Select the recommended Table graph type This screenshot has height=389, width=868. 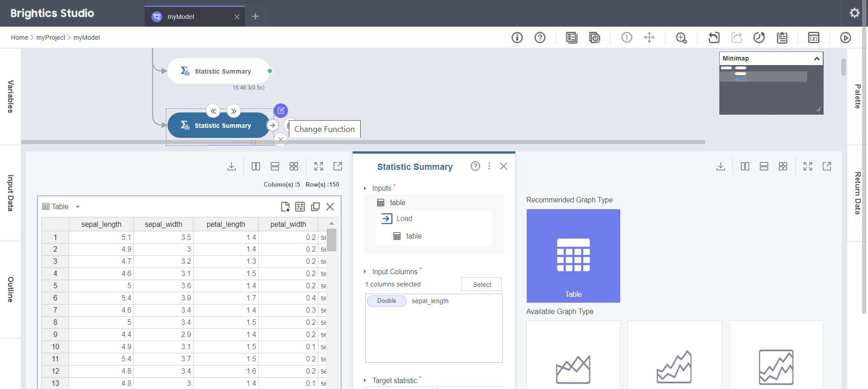pos(573,256)
